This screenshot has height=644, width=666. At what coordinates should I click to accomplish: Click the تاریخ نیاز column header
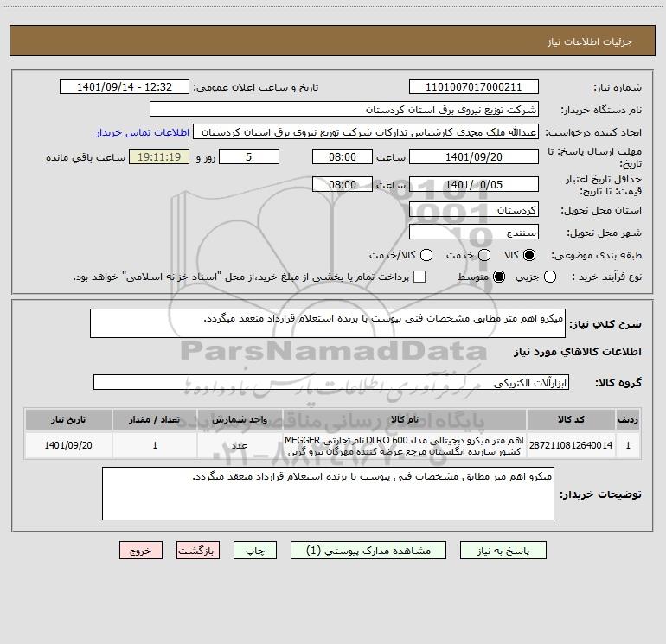(68, 419)
